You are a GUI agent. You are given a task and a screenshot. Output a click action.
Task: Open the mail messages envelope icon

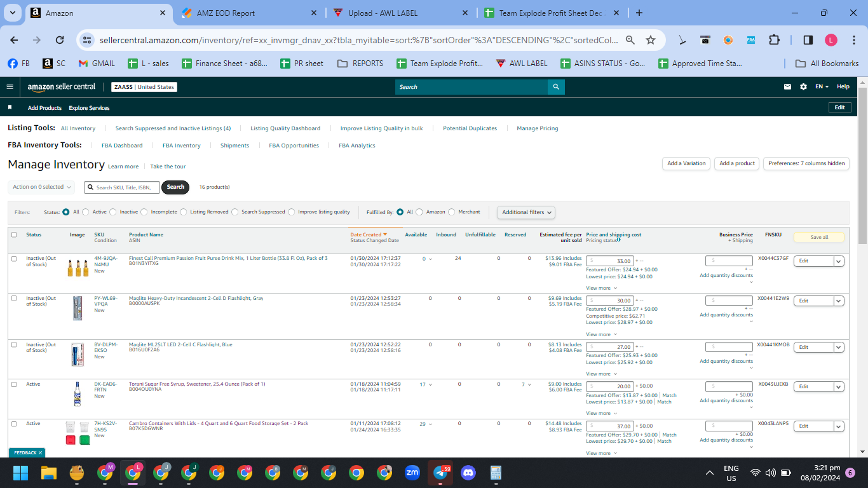788,87
